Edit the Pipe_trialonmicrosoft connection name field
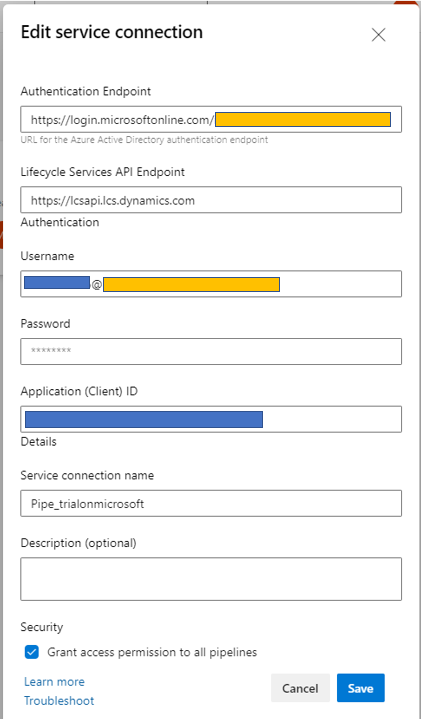Image resolution: width=421 pixels, height=719 pixels. tap(211, 503)
